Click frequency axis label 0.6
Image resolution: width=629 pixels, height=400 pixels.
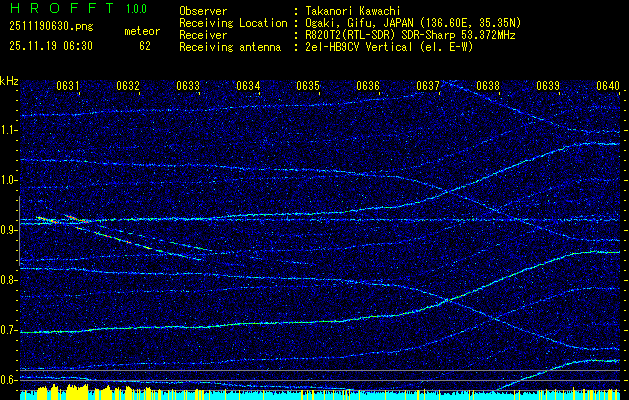pos(9,380)
